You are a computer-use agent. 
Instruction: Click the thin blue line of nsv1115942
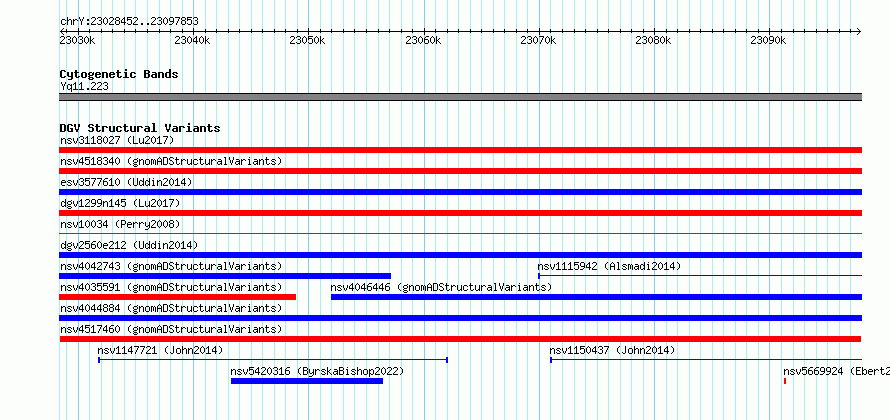[700, 276]
